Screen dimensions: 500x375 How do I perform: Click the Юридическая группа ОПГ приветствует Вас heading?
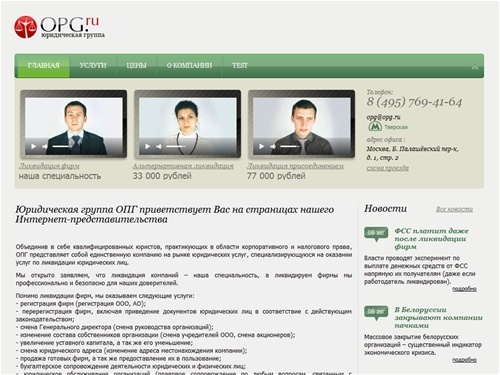point(175,214)
